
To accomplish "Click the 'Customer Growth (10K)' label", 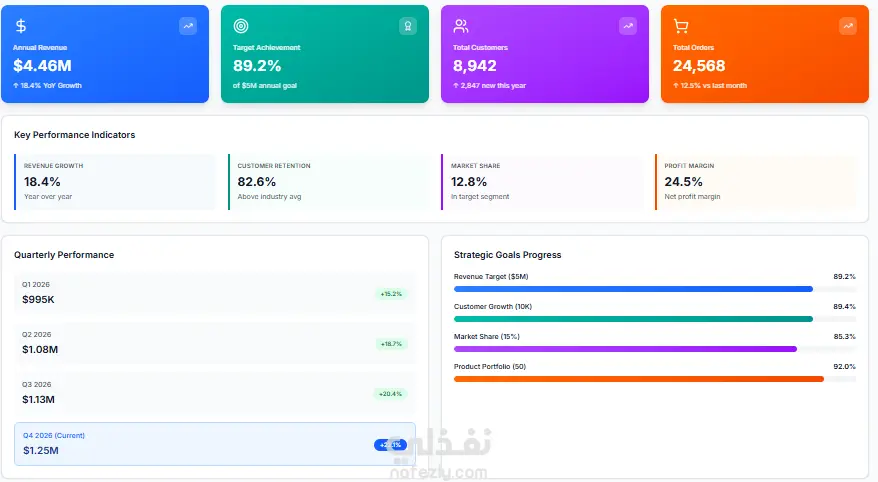I will [x=493, y=307].
